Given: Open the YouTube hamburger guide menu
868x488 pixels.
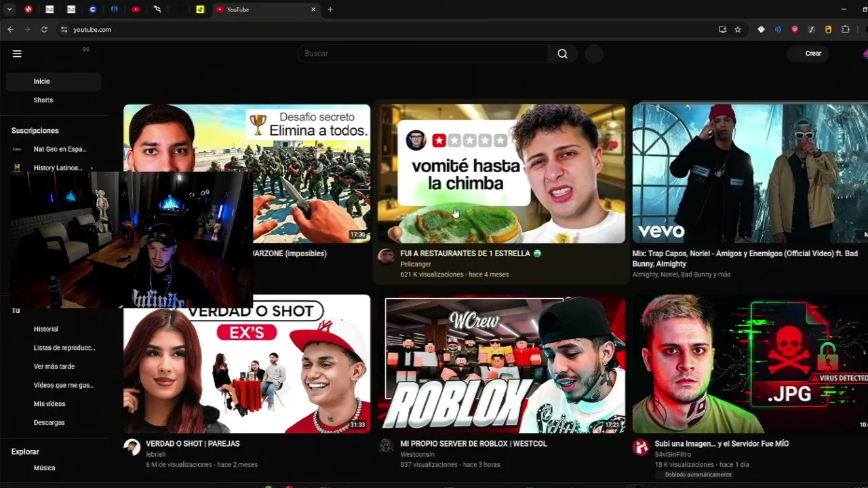Looking at the screenshot, I should pos(17,54).
